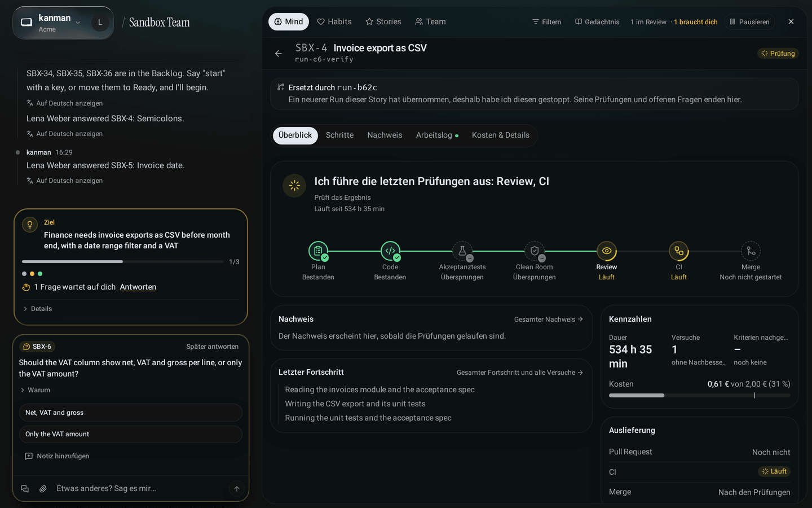Pause the run with Pausieren
This screenshot has height=508, width=812.
tap(749, 22)
